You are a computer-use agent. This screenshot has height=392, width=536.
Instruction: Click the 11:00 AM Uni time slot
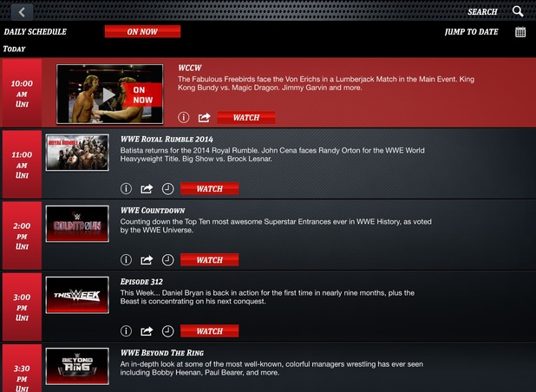[22, 165]
